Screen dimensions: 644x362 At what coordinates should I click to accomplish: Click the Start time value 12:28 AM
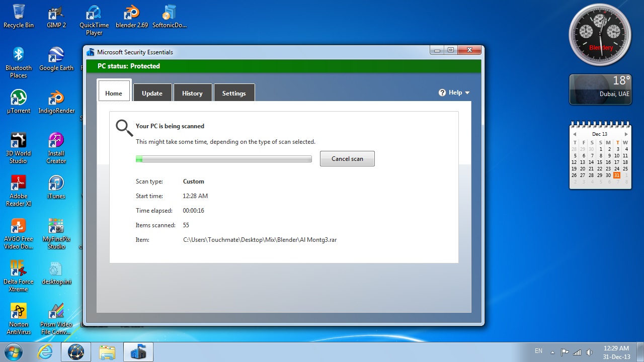click(x=195, y=196)
